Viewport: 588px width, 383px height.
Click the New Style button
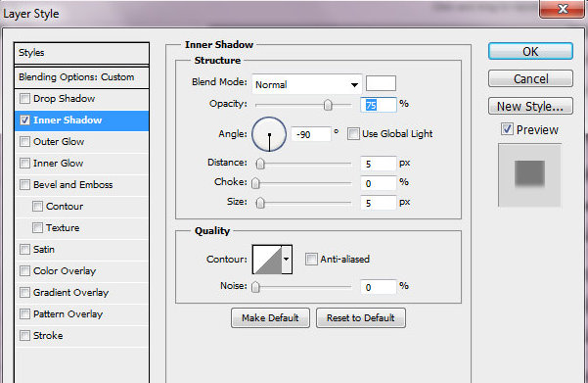pos(530,106)
